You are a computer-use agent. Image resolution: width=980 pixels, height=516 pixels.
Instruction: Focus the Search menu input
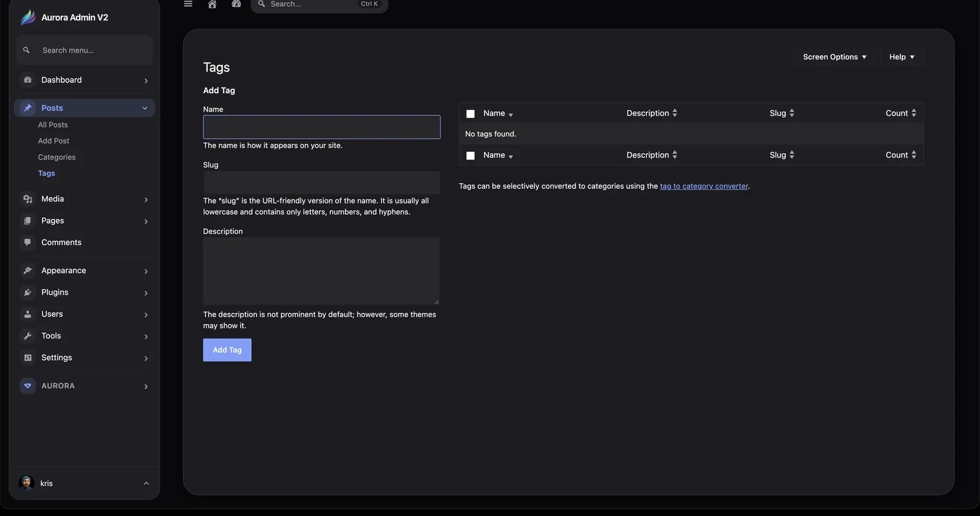pyautogui.click(x=85, y=50)
